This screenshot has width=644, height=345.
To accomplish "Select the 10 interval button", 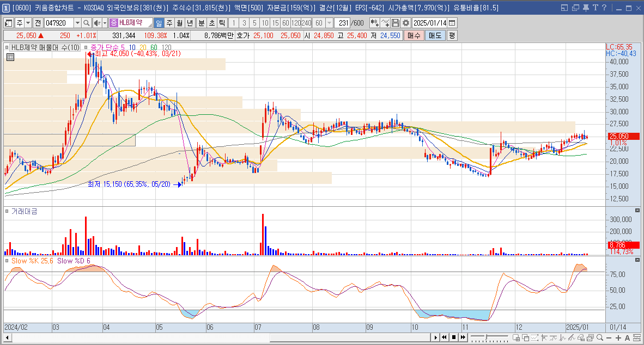I will (265, 23).
